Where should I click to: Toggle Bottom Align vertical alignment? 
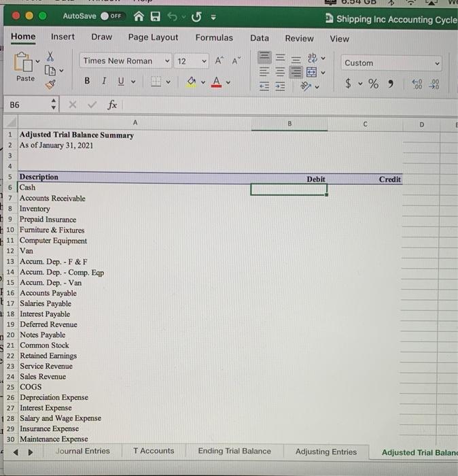296,58
